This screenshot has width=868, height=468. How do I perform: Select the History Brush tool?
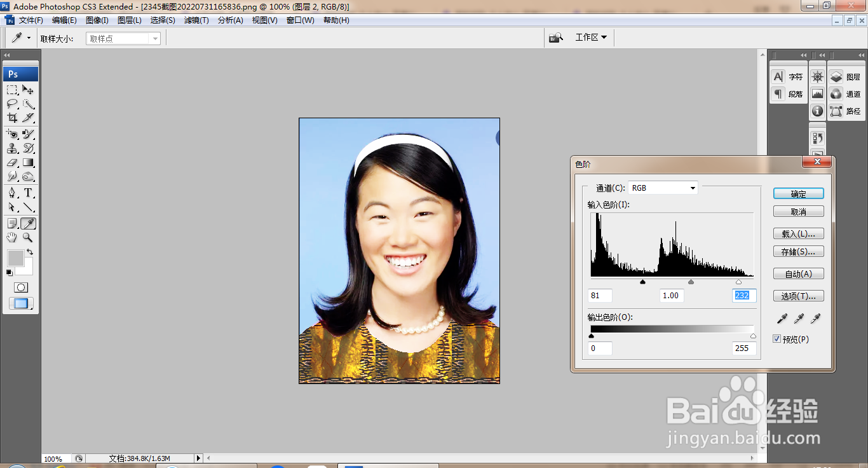[29, 148]
